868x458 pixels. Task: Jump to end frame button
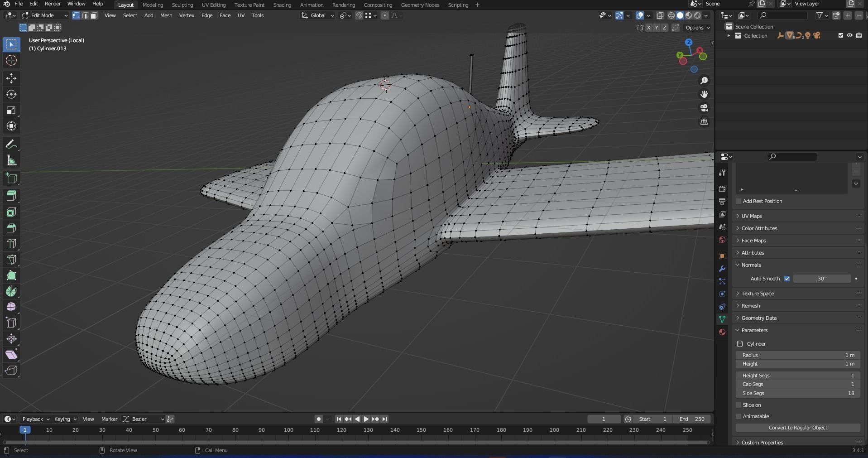click(x=384, y=419)
